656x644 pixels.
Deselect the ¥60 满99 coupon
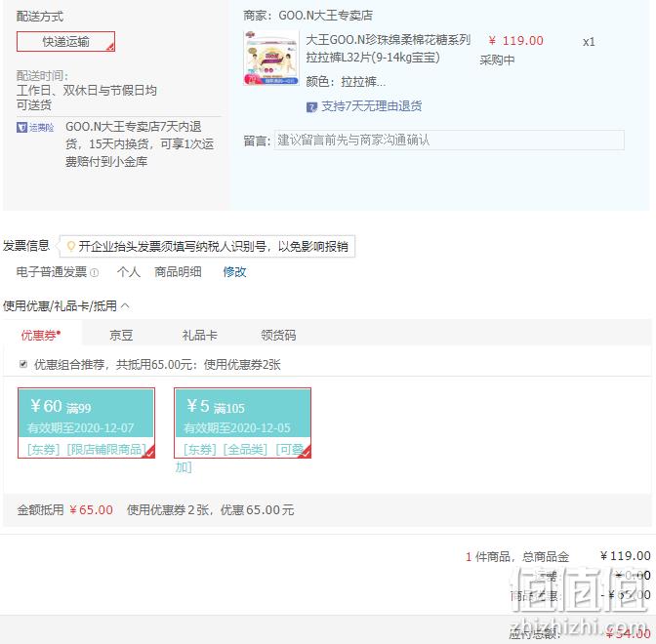[x=86, y=423]
